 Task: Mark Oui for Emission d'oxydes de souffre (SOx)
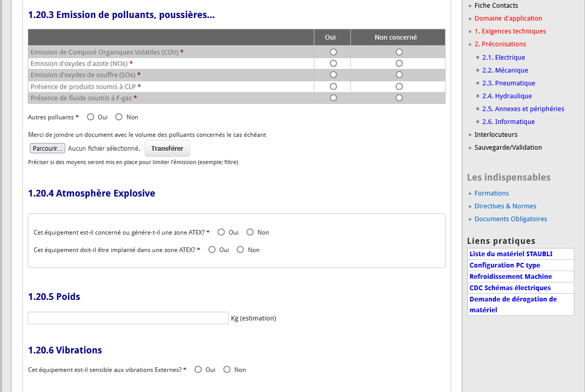[333, 75]
